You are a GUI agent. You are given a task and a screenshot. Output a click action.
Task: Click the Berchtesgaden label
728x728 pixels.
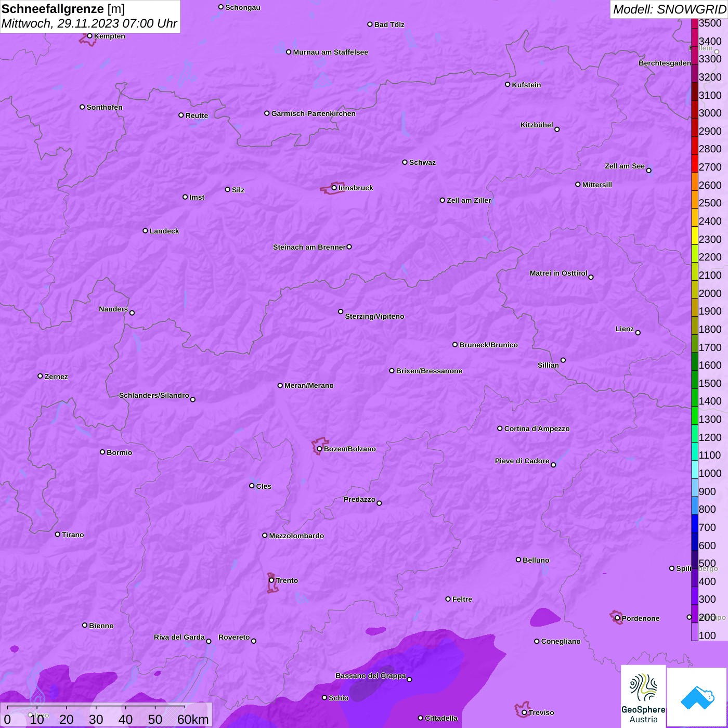pyautogui.click(x=665, y=63)
